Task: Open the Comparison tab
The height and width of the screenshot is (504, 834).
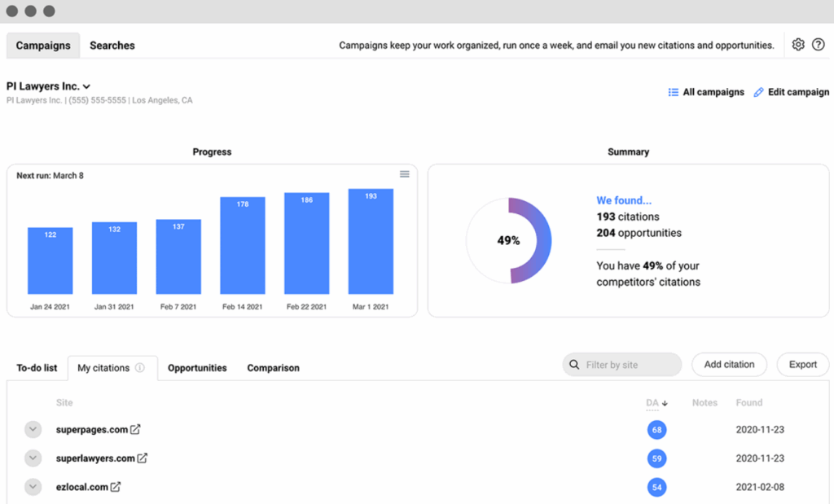Action: pos(273,368)
